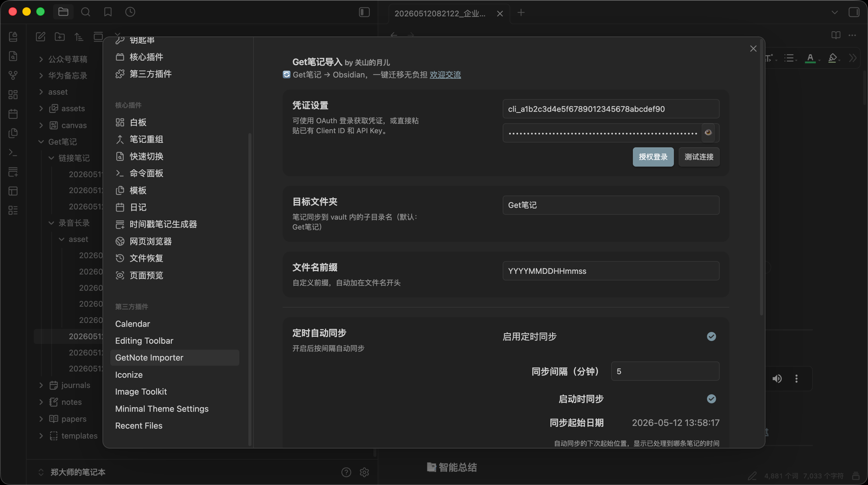Collapse the 录音长录 folder

(x=51, y=223)
